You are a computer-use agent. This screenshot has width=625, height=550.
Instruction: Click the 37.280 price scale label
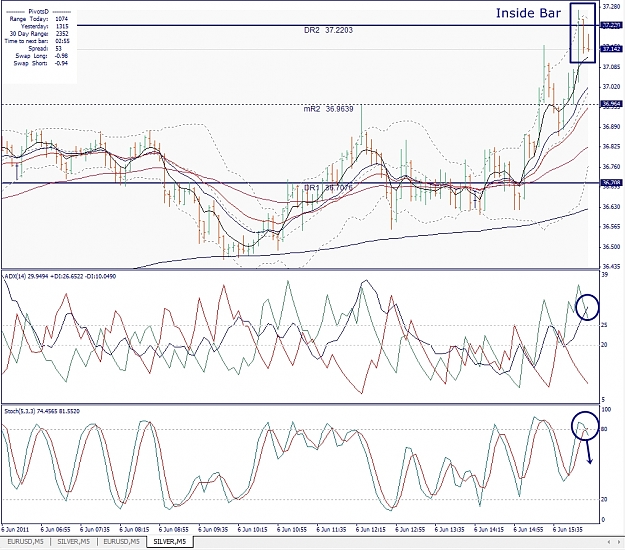611,6
